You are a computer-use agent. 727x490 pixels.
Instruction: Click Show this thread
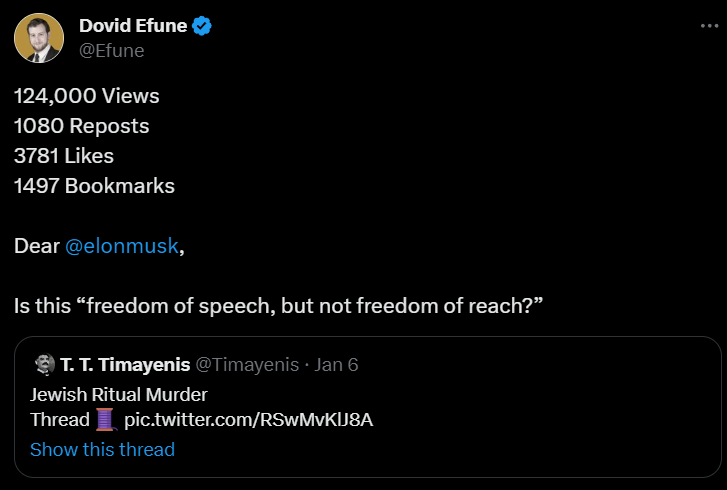point(102,449)
